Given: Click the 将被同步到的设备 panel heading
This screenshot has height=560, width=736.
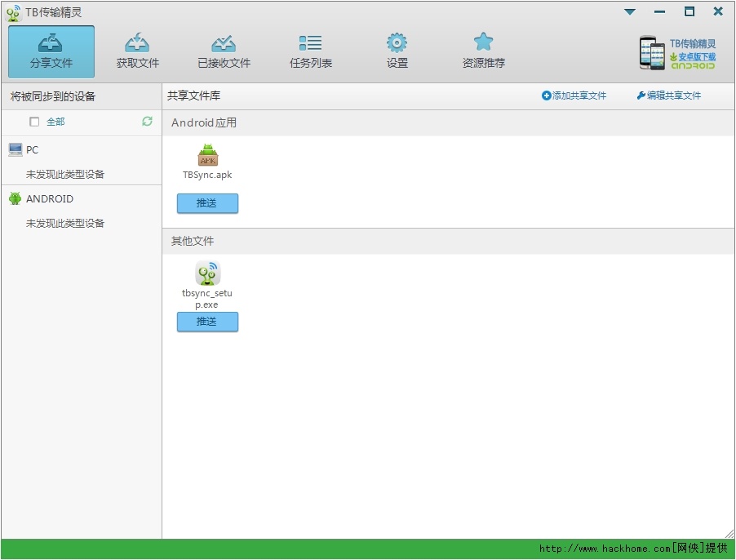Looking at the screenshot, I should pyautogui.click(x=52, y=96).
